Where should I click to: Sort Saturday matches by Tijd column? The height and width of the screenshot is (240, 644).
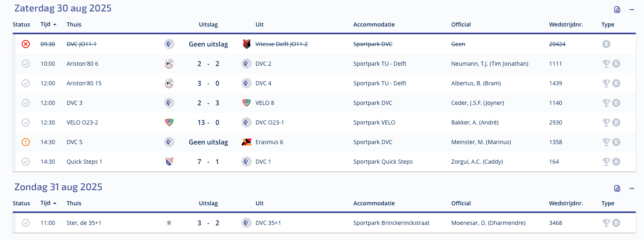48,24
